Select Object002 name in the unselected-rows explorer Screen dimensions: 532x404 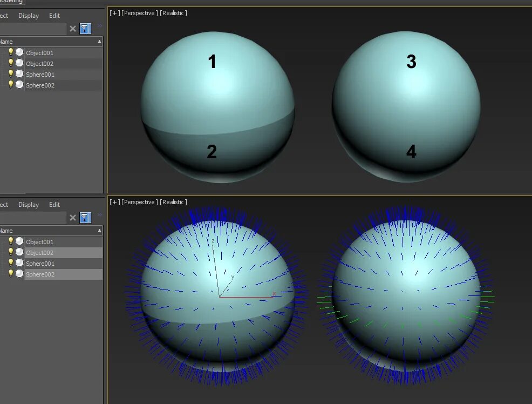tap(40, 64)
